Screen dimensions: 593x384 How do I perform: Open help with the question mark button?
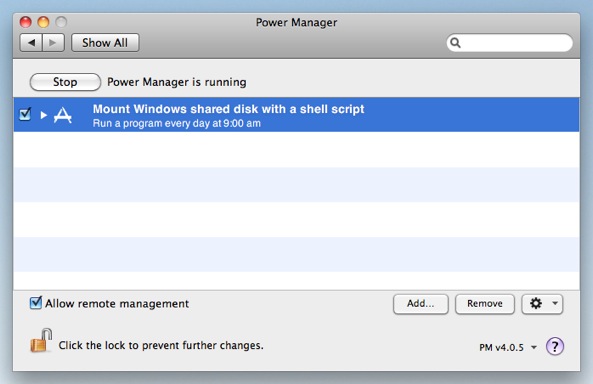[x=554, y=346]
